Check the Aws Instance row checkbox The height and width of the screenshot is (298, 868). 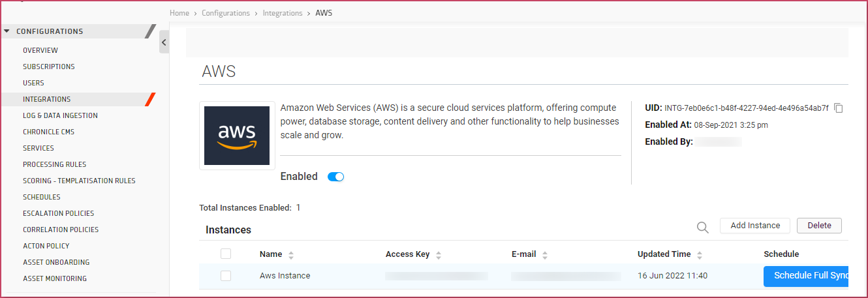(226, 276)
